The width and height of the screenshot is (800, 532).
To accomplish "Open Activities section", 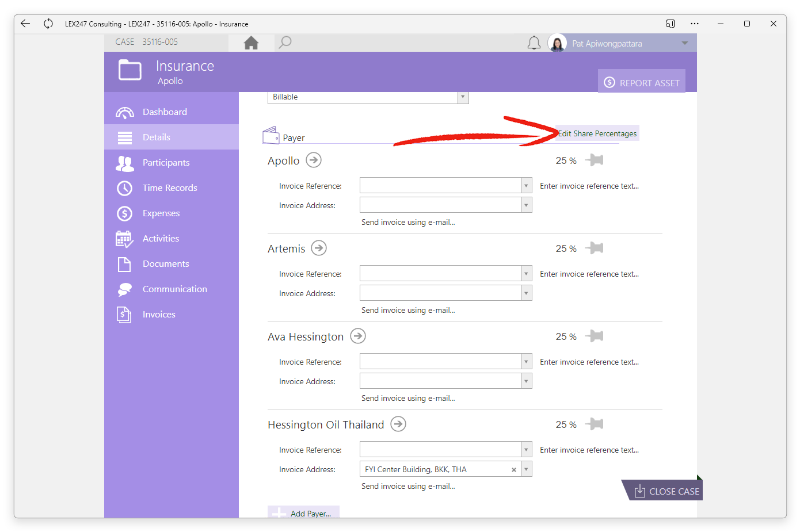I will pos(172,238).
